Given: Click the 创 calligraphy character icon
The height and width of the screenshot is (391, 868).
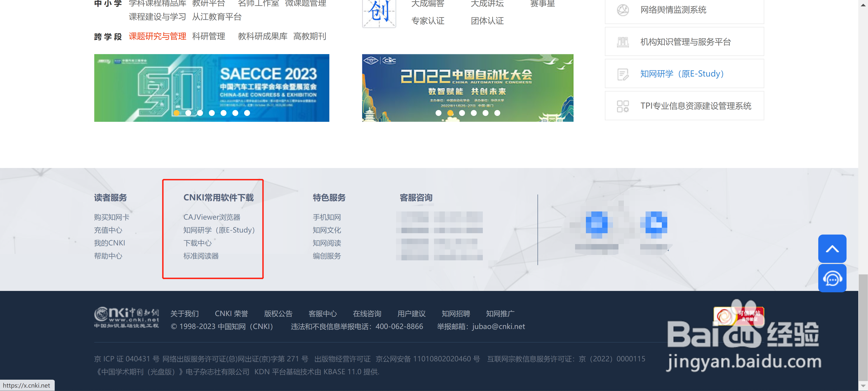Looking at the screenshot, I should (379, 14).
